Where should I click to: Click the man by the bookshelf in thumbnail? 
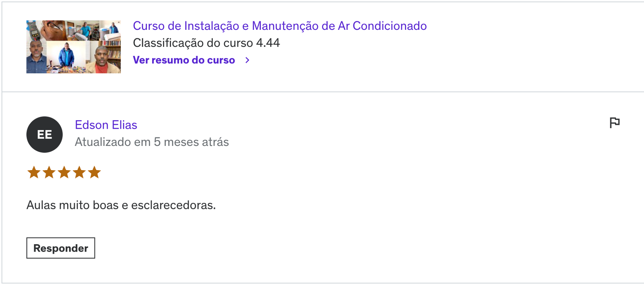pyautogui.click(x=103, y=56)
